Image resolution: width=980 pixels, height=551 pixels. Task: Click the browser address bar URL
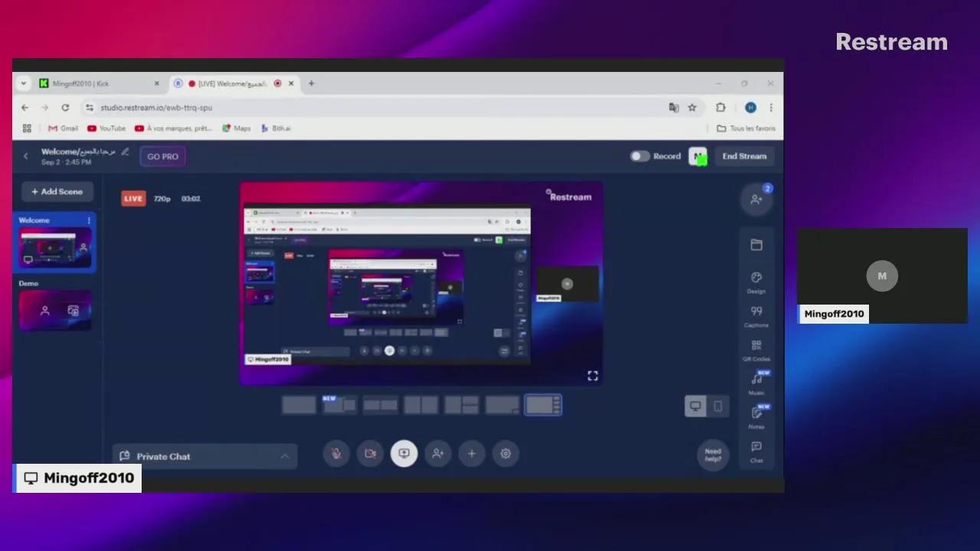(x=156, y=108)
